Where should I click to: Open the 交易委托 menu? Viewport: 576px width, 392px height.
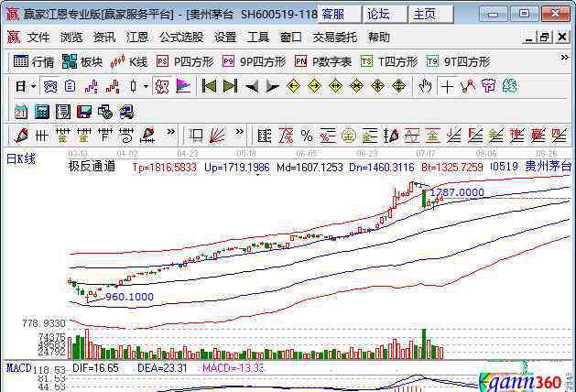tap(335, 38)
